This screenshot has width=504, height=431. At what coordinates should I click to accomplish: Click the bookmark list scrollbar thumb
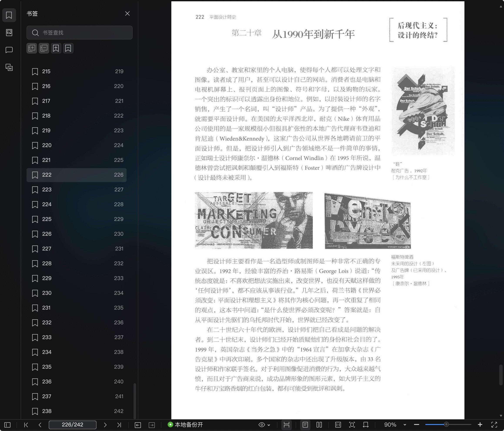point(135,401)
